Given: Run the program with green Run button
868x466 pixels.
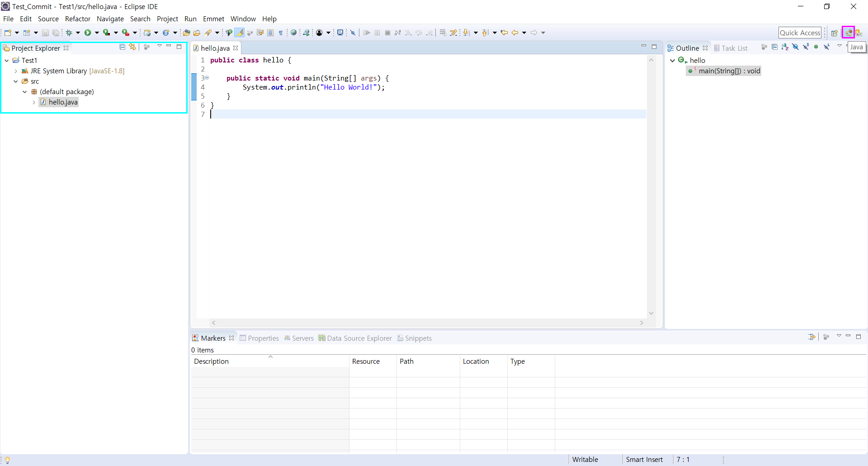Looking at the screenshot, I should [88, 33].
